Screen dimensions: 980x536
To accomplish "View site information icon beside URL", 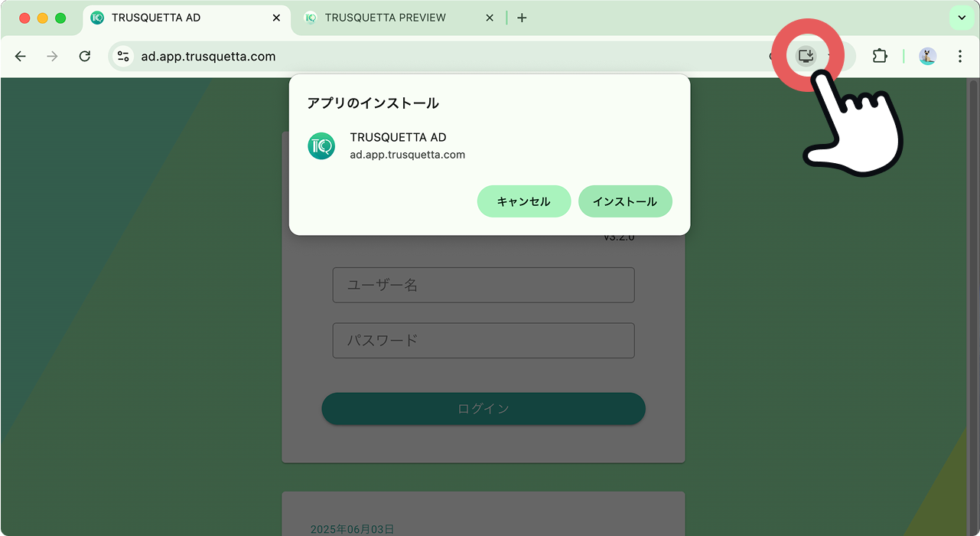I will pos(123,56).
